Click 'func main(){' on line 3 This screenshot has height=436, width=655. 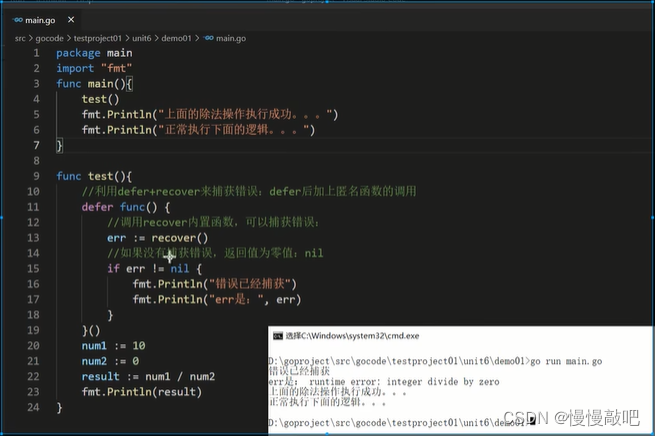[94, 84]
